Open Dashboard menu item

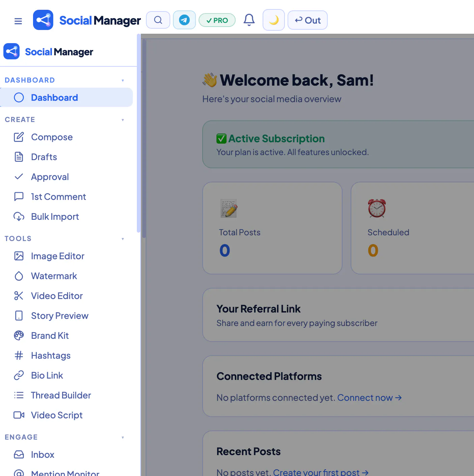pyautogui.click(x=66, y=97)
